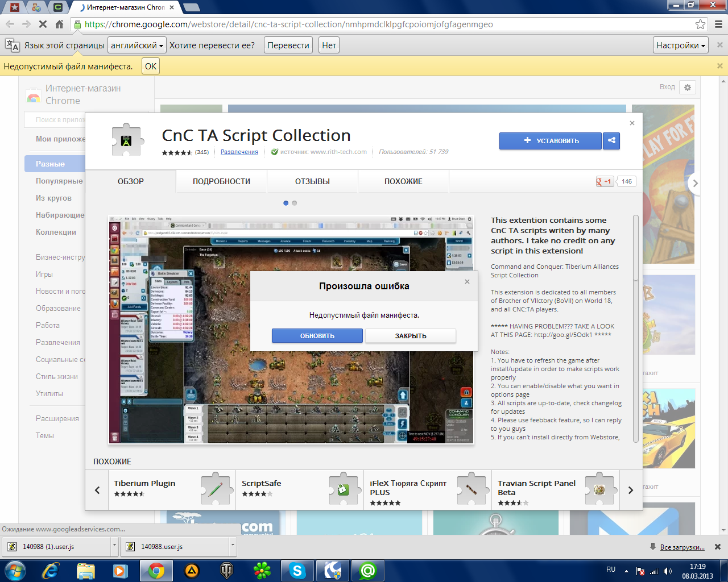Click the Перевести translate button
Image resolution: width=728 pixels, height=582 pixels.
[x=288, y=45]
